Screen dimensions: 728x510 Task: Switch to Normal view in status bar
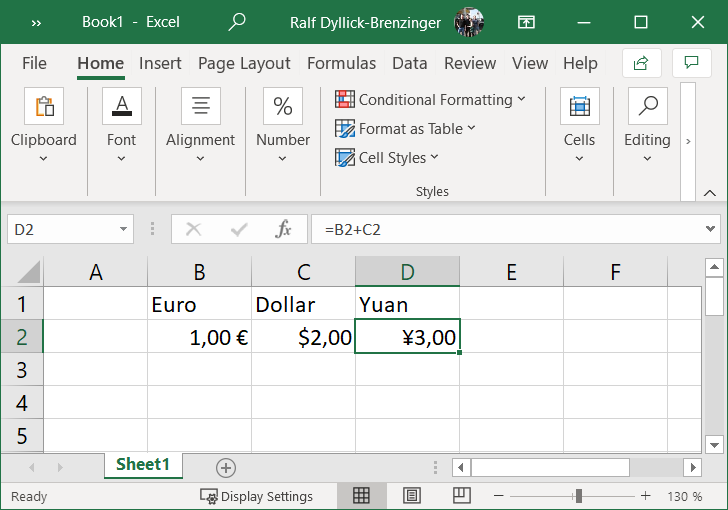point(361,496)
